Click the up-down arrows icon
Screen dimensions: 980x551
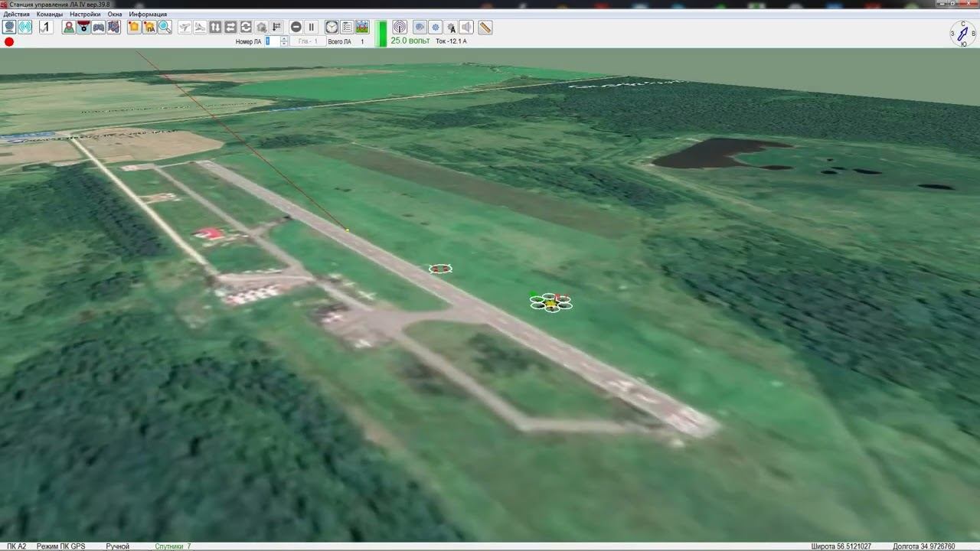[x=216, y=28]
